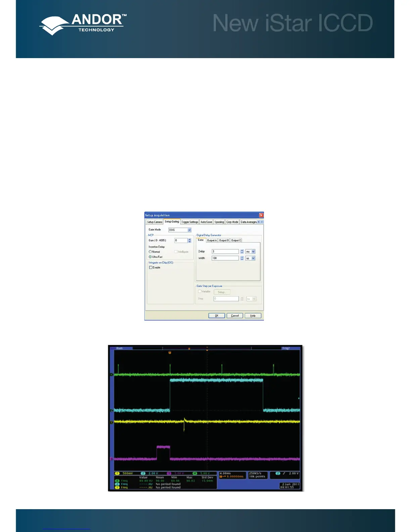This screenshot has width=411, height=532.
Task: Click the 2 Jun 2011 date stamp
Action: click(290, 484)
